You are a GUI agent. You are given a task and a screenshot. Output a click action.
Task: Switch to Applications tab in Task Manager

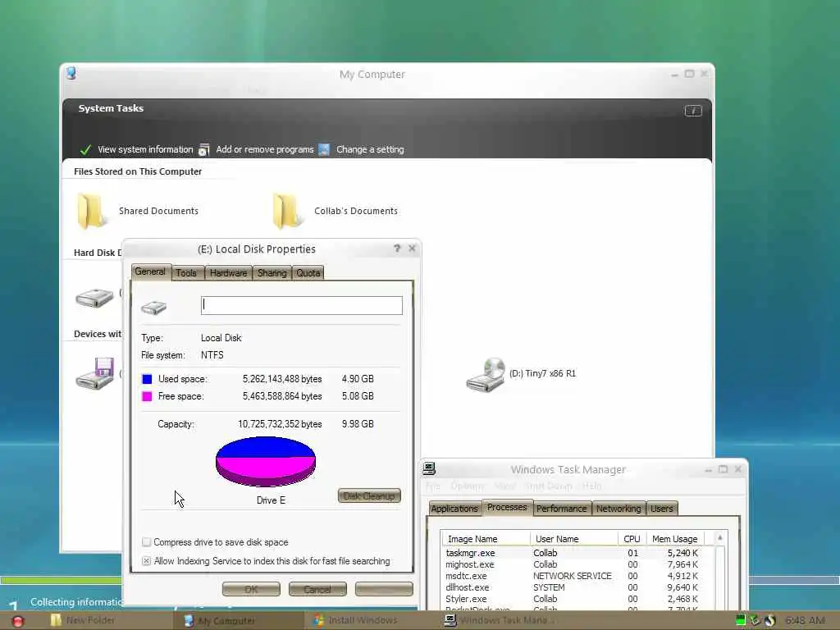[454, 509]
